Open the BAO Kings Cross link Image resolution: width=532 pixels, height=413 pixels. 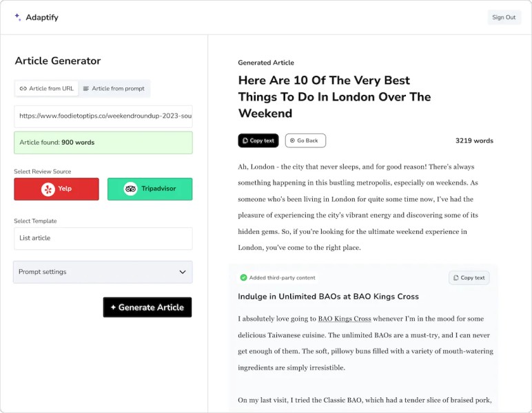[x=345, y=319]
